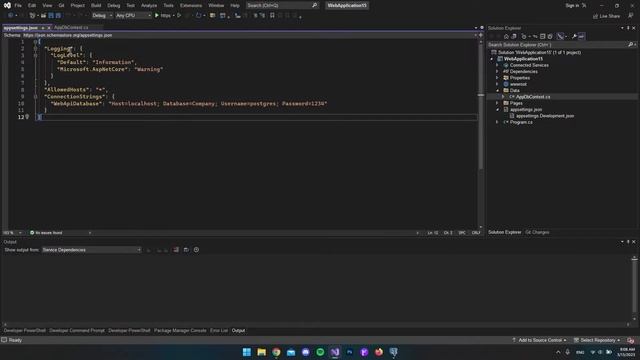The image size is (640, 360).
Task: Collapse the Data folder
Action: click(497, 91)
